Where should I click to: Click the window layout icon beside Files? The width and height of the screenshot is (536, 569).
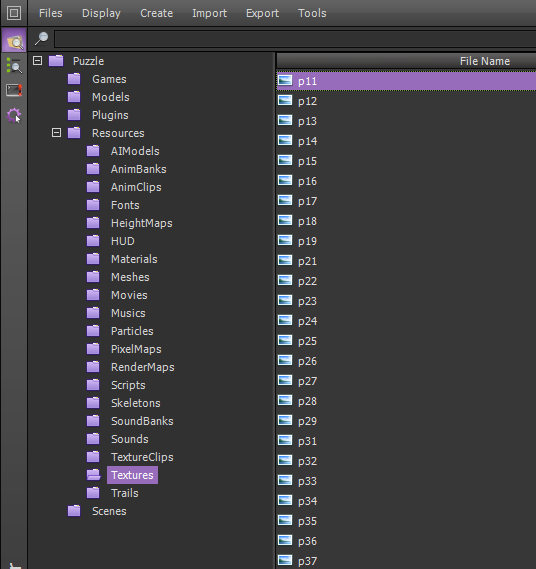point(14,13)
